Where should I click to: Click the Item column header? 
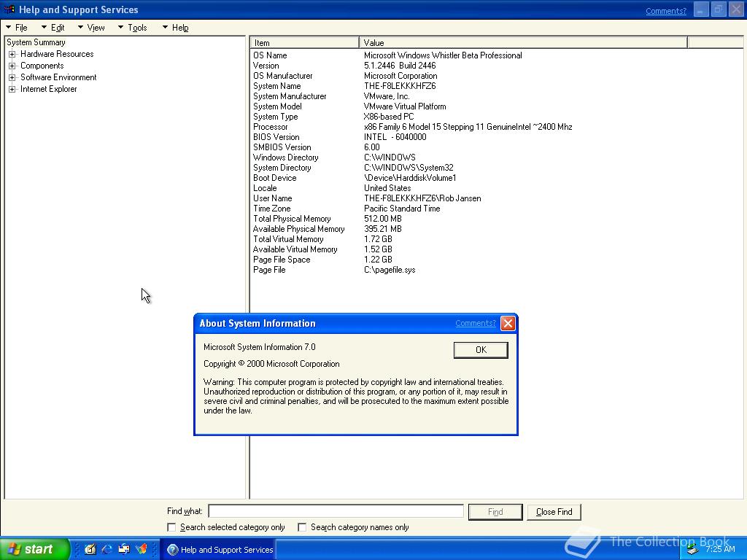pos(304,43)
